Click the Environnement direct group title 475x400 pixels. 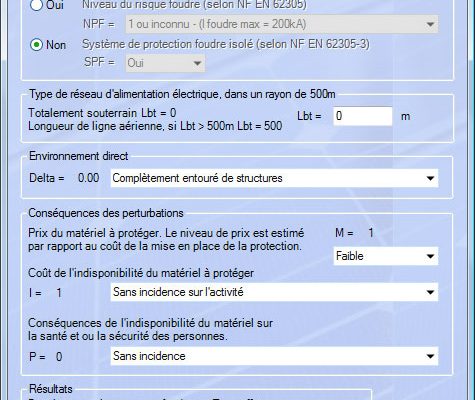[x=79, y=156]
